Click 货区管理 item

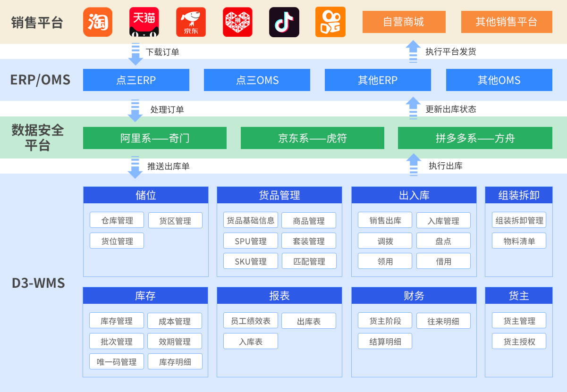click(175, 220)
